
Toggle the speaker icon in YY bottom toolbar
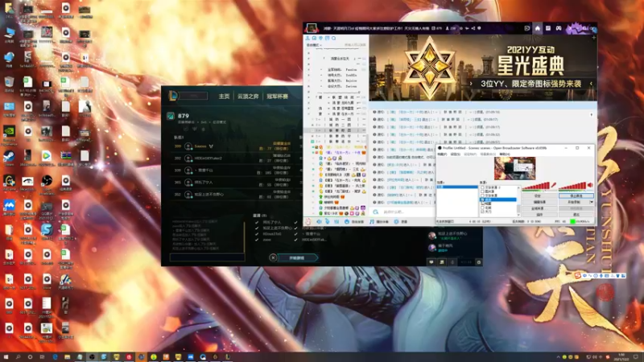319,221
